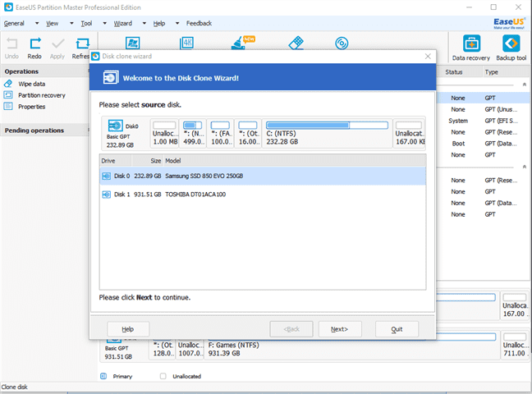532x394 pixels.
Task: Select the 16.00 MB Other partition block
Action: click(248, 133)
